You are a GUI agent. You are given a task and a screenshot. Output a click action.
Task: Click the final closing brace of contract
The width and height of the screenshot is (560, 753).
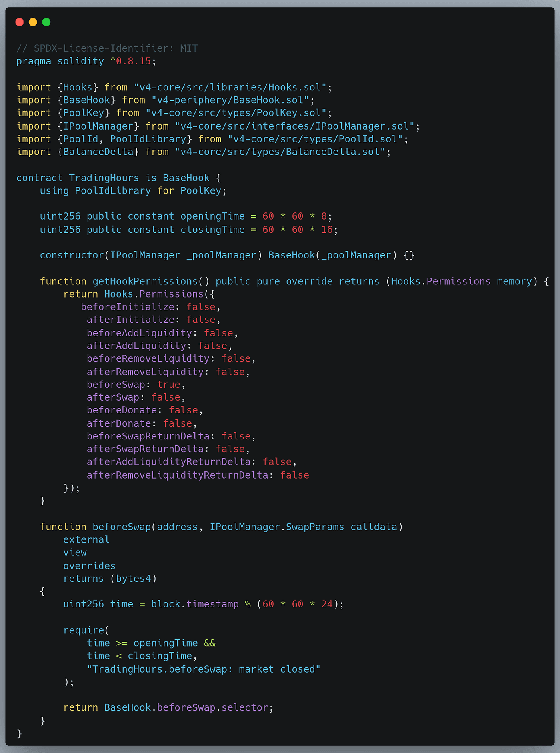pos(19,734)
